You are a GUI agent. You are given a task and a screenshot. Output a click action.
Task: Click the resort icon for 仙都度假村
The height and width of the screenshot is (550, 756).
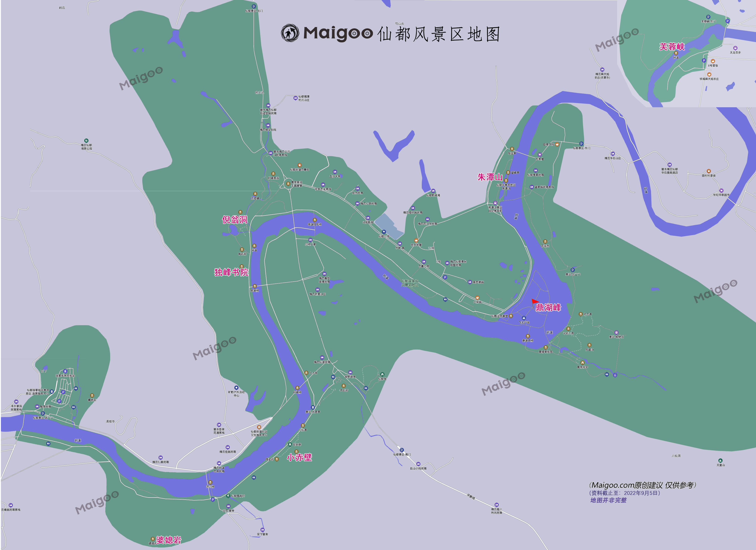click(x=228, y=496)
